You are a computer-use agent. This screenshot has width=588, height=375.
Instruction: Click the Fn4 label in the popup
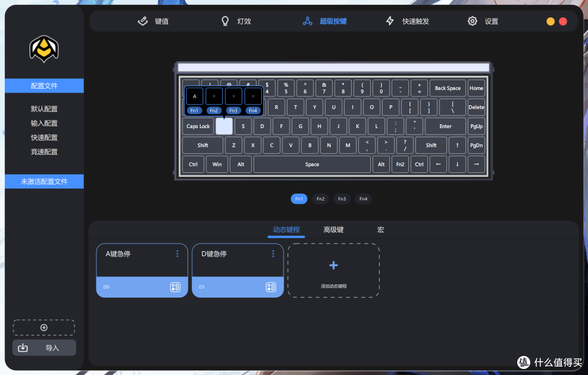tap(253, 110)
